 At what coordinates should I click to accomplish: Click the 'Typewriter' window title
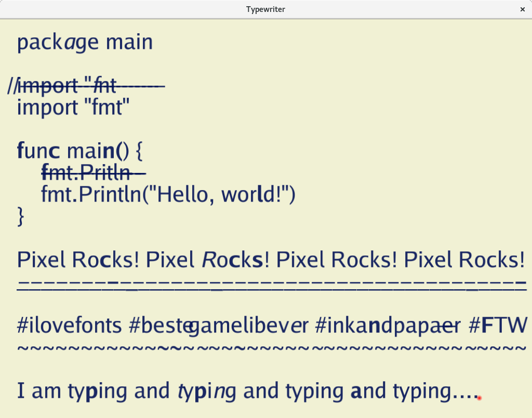(x=265, y=9)
